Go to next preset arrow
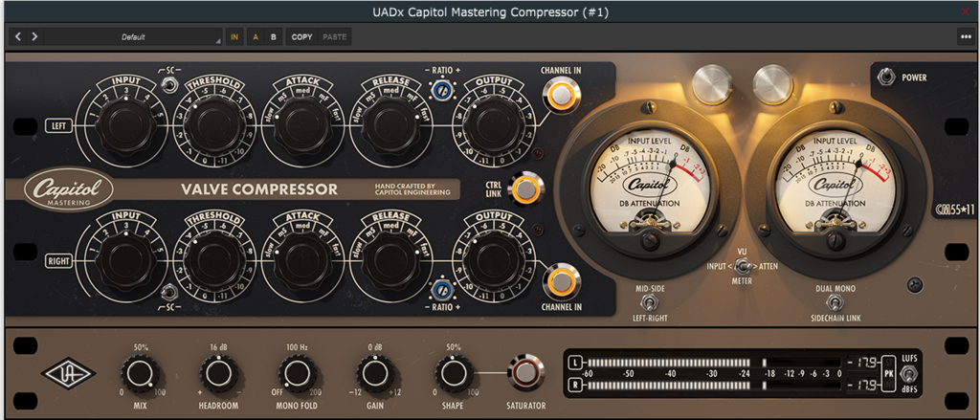The height and width of the screenshot is (420, 980). (34, 37)
